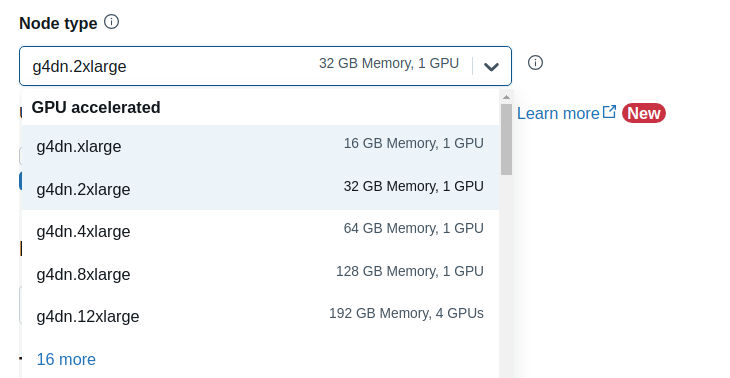Click the dropdown list scrollbar thumb
This screenshot has height=378, width=730.
click(x=507, y=140)
